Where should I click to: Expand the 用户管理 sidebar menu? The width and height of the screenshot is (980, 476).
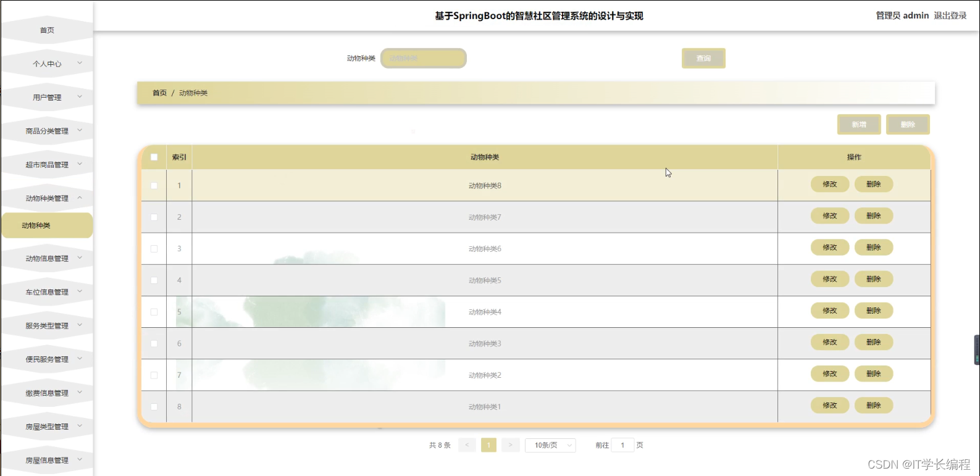[x=47, y=97]
